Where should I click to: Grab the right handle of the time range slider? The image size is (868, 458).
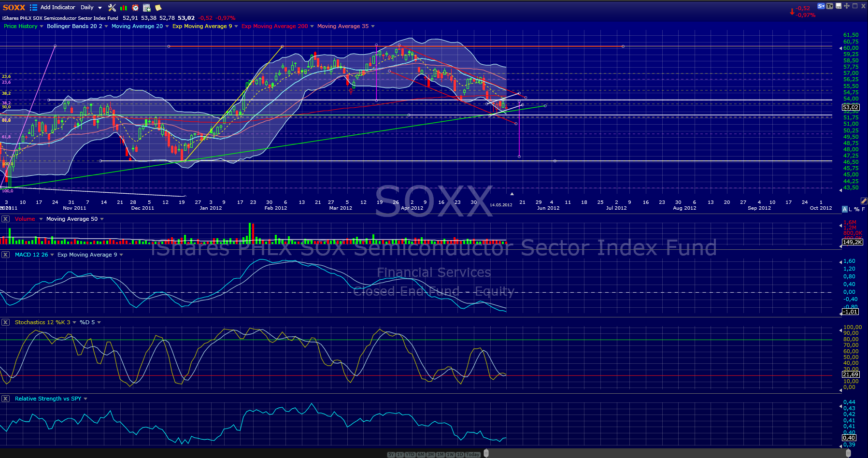848,453
